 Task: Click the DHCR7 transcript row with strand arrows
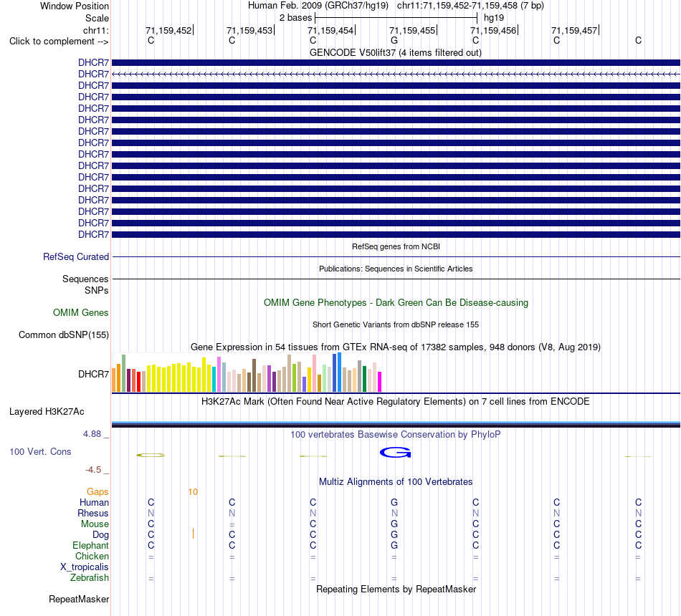[396, 74]
